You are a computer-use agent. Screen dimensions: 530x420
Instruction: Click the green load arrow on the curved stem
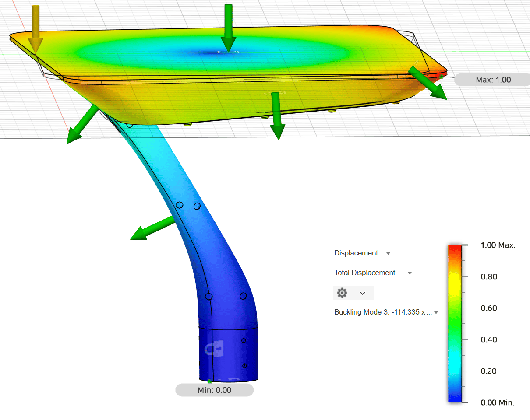click(x=153, y=228)
